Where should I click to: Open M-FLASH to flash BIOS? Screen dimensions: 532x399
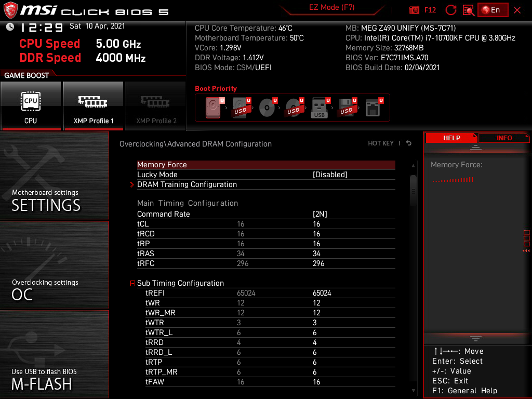[x=54, y=354]
